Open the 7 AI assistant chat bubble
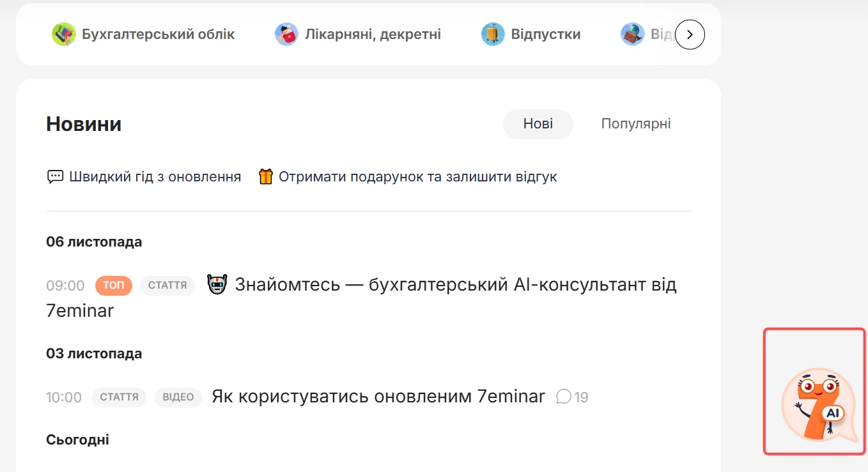Image resolution: width=868 pixels, height=472 pixels. pos(819,405)
